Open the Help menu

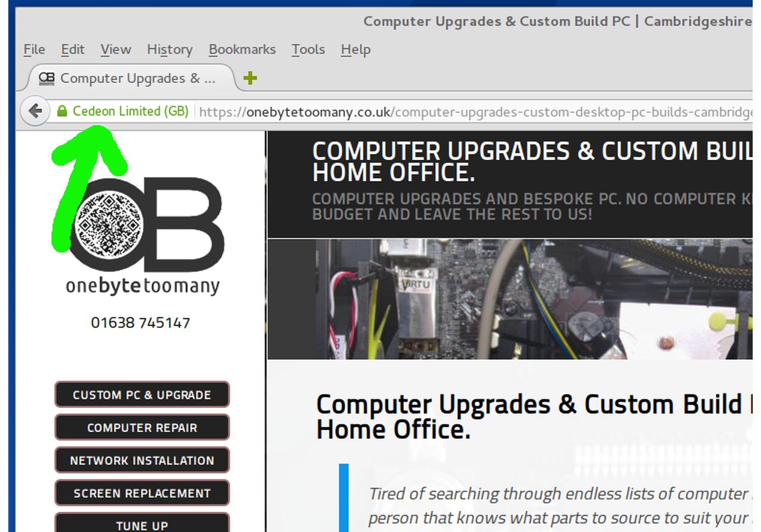click(355, 49)
